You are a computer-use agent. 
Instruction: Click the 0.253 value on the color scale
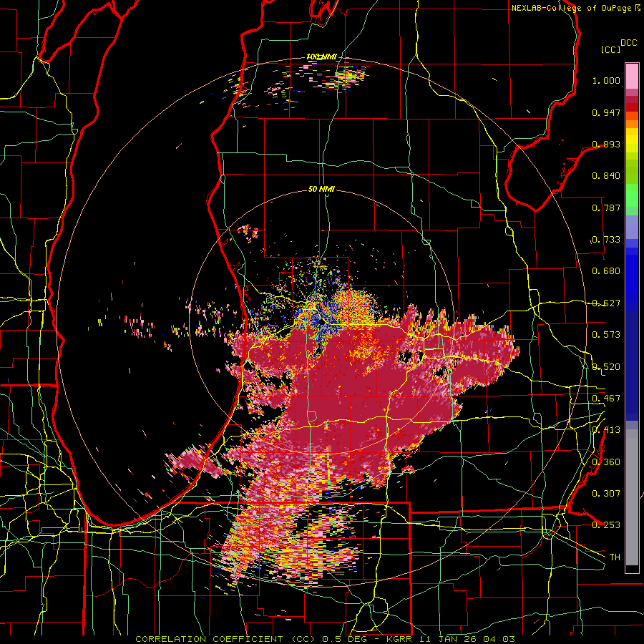click(606, 525)
